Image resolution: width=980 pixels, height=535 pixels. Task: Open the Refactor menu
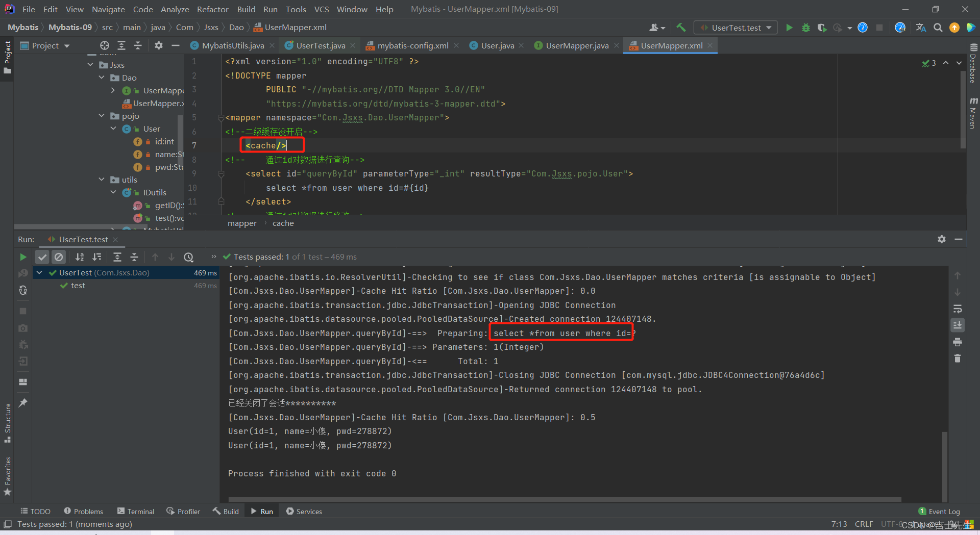[x=212, y=9]
